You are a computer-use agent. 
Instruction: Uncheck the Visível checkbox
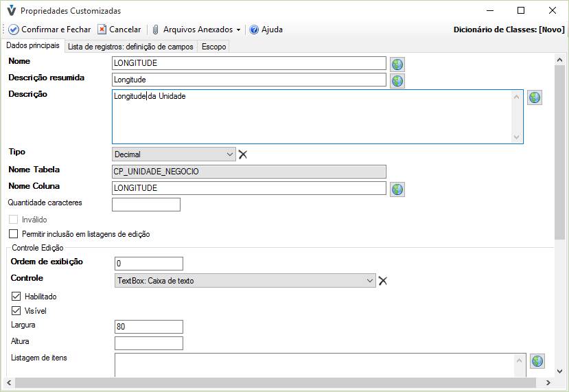16,311
